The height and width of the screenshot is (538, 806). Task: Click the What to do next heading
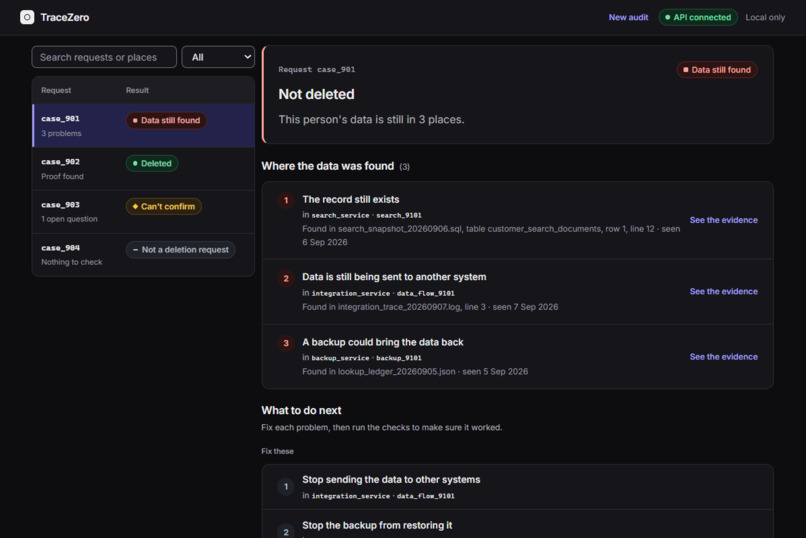301,411
